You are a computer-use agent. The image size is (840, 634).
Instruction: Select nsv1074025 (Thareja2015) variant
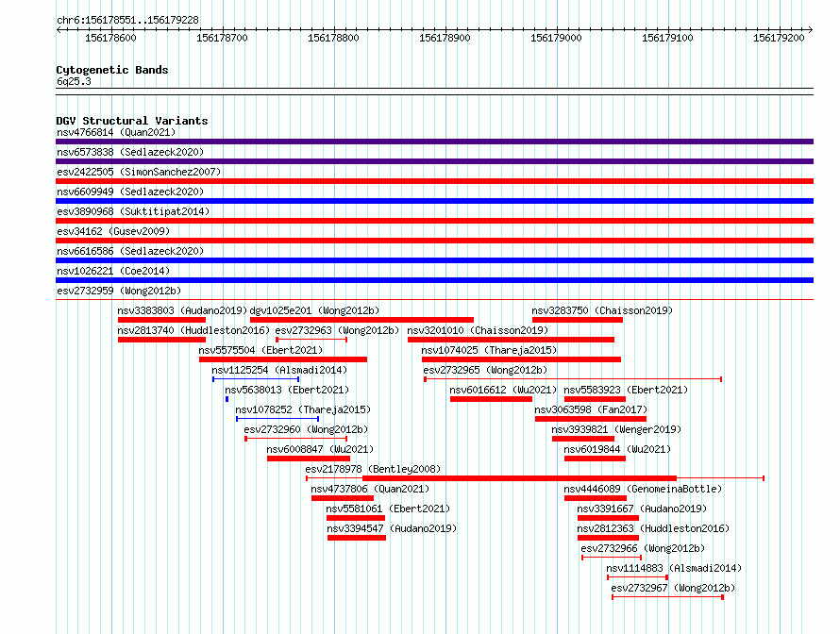coord(521,359)
